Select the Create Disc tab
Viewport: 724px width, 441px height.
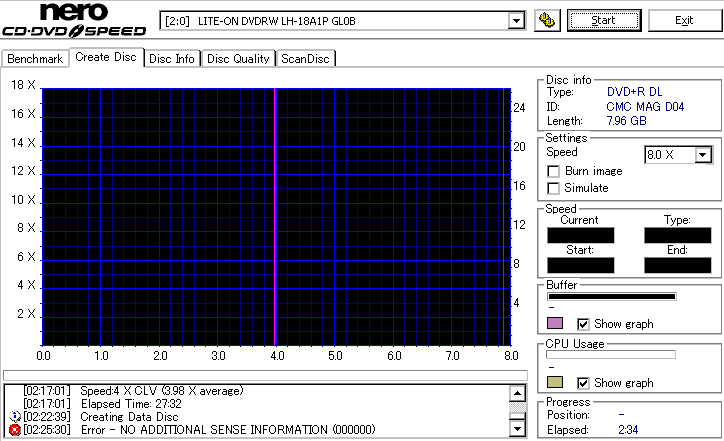(106, 57)
